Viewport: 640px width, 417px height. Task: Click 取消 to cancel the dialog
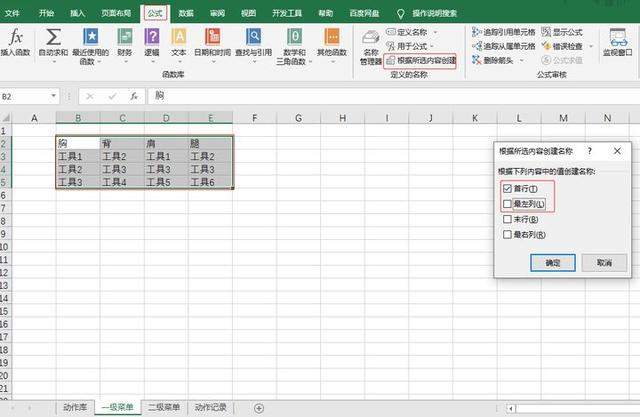604,262
